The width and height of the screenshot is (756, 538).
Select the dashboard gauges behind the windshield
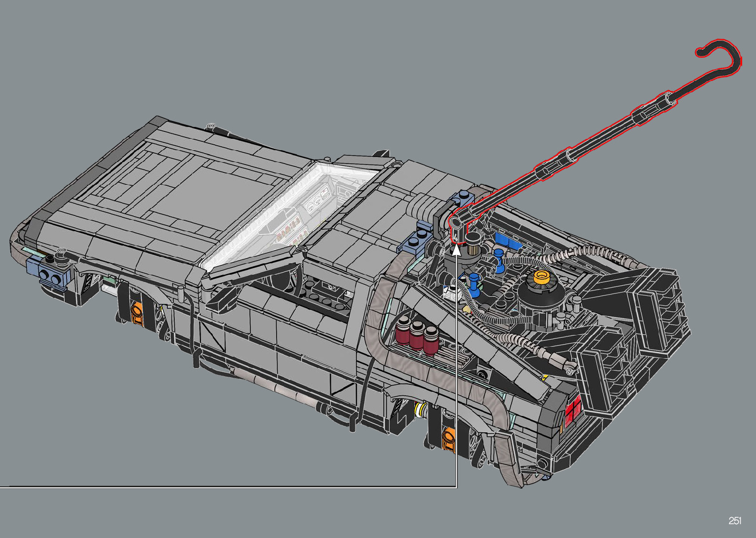[x=316, y=204]
